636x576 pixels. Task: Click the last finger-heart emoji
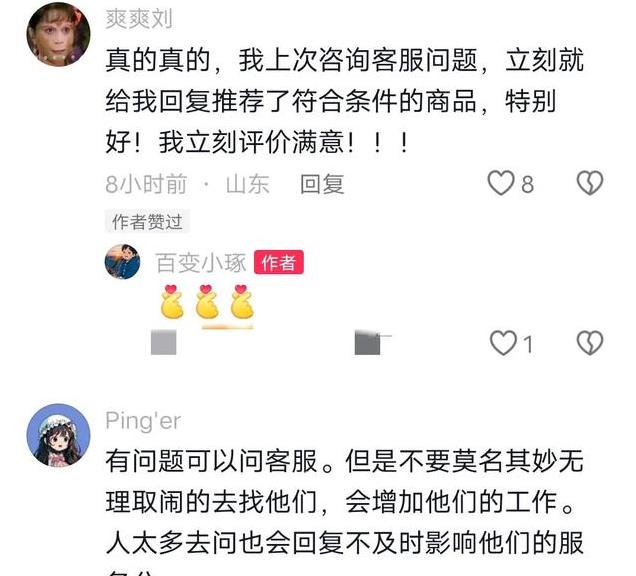(x=242, y=301)
